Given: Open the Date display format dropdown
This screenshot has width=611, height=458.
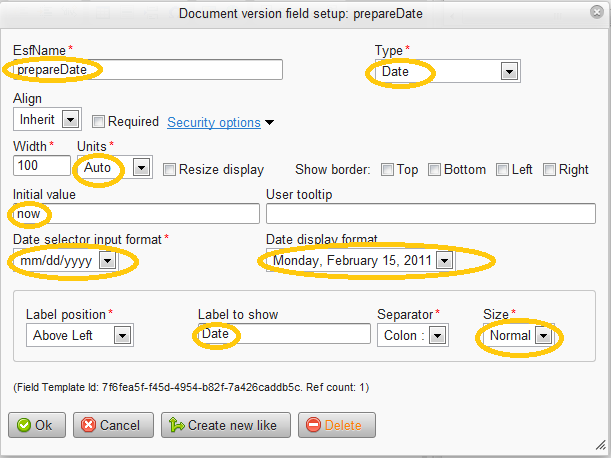Looking at the screenshot, I should click(360, 260).
